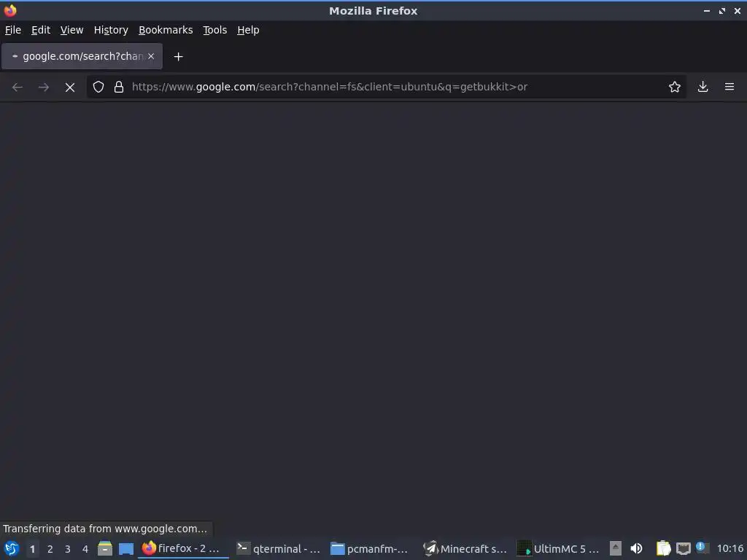
Task: Switch to UltimMC 5 taskbar window
Action: (559, 548)
